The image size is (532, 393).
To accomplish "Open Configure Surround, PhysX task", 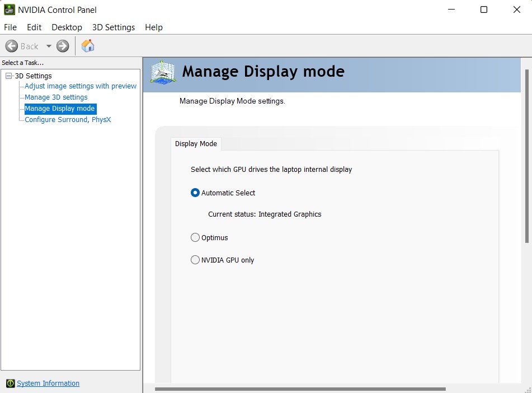I will (68, 120).
